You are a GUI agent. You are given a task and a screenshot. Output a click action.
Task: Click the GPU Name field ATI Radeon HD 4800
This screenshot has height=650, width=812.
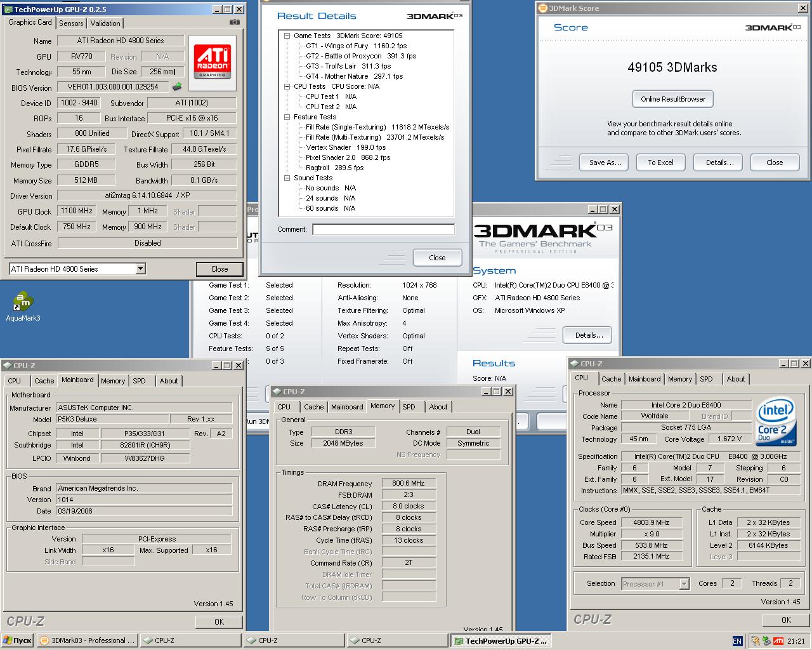(121, 41)
